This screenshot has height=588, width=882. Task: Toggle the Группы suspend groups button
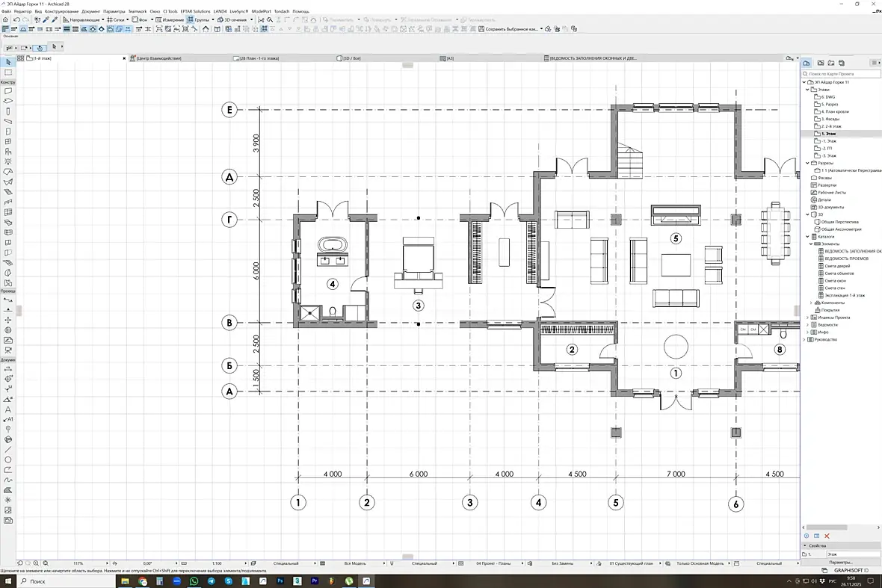click(198, 19)
